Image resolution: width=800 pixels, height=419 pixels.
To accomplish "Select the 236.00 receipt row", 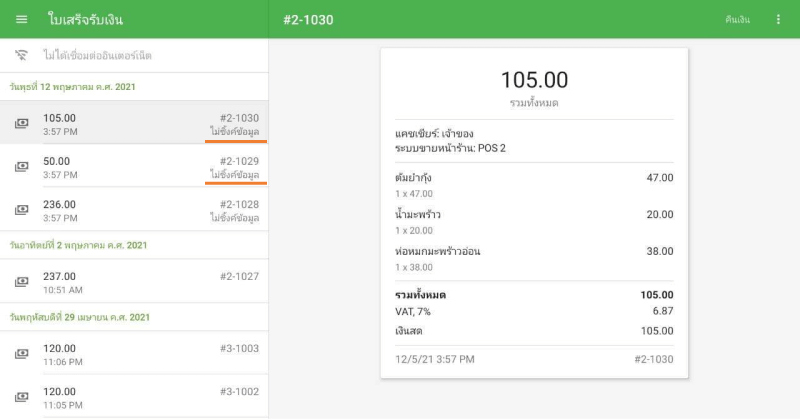I will tap(134, 209).
